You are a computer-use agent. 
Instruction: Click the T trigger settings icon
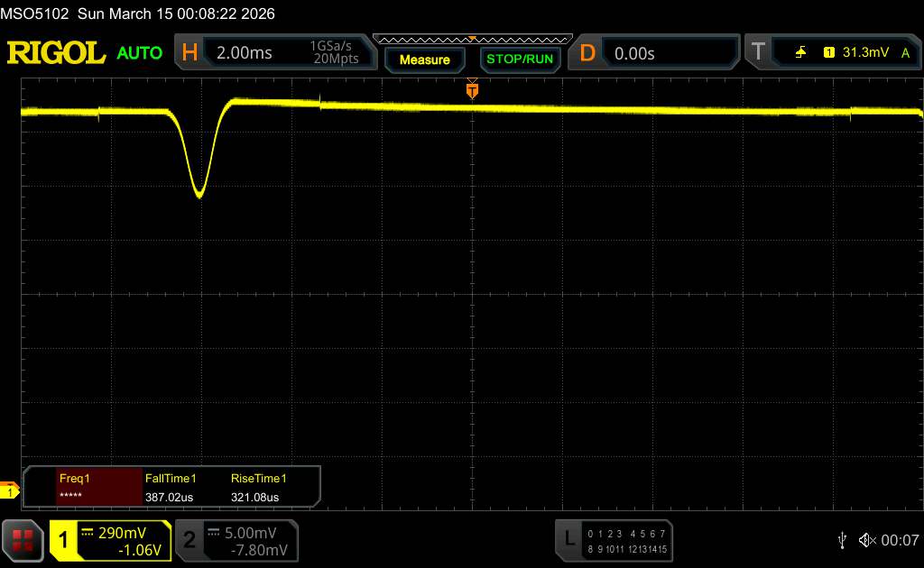point(757,53)
